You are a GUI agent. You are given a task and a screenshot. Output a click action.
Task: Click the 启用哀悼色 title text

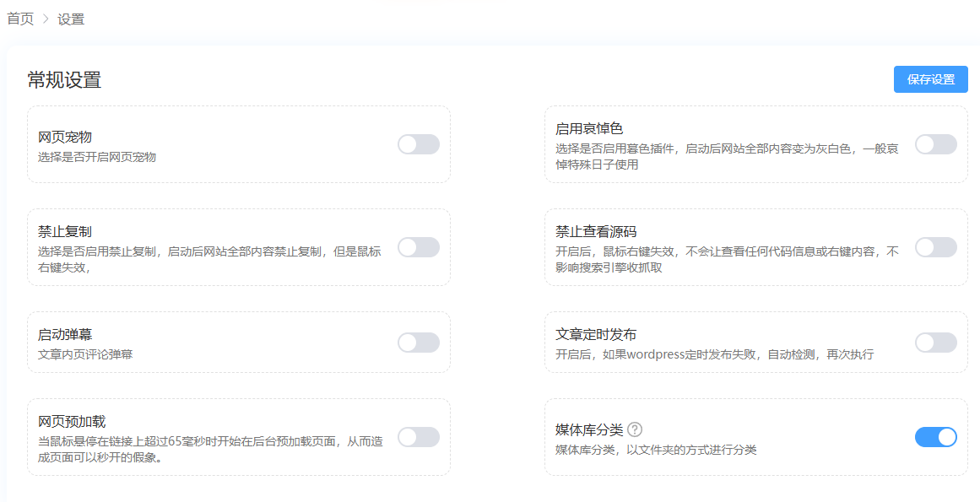589,128
